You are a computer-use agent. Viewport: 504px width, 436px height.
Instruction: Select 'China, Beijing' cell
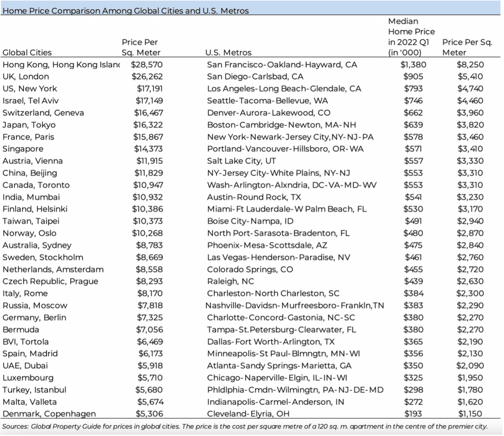click(x=30, y=173)
